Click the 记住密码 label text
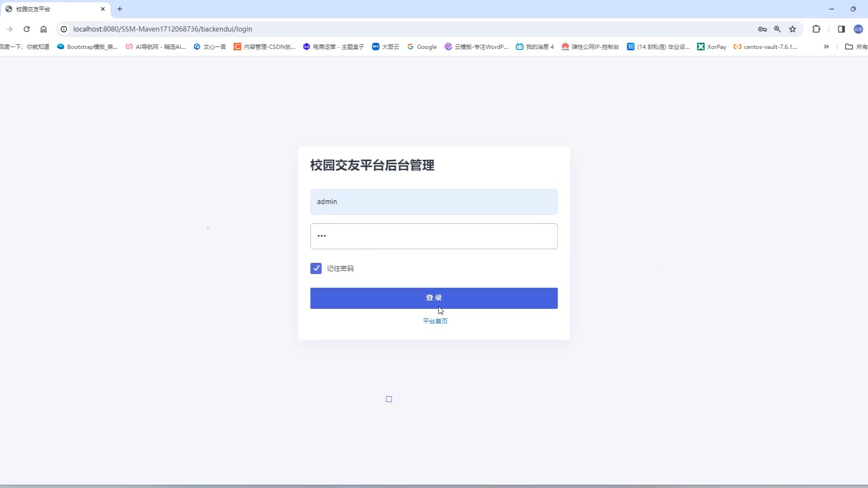 (340, 268)
